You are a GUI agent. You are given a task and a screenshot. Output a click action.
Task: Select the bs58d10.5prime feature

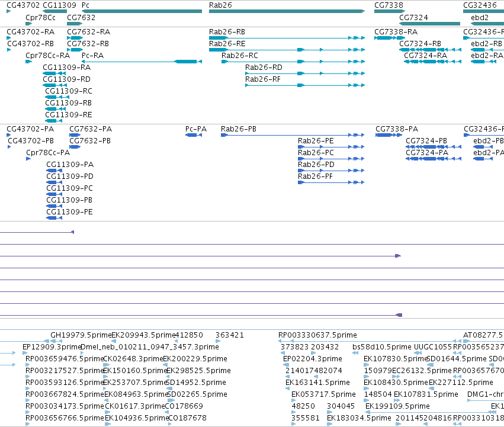[x=382, y=347]
